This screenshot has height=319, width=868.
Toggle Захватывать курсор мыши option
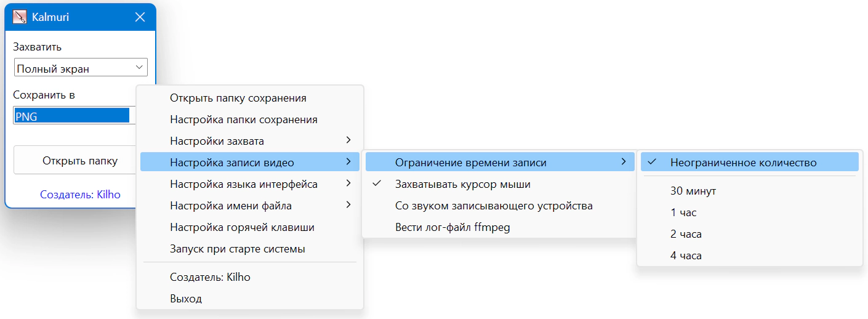coord(500,184)
